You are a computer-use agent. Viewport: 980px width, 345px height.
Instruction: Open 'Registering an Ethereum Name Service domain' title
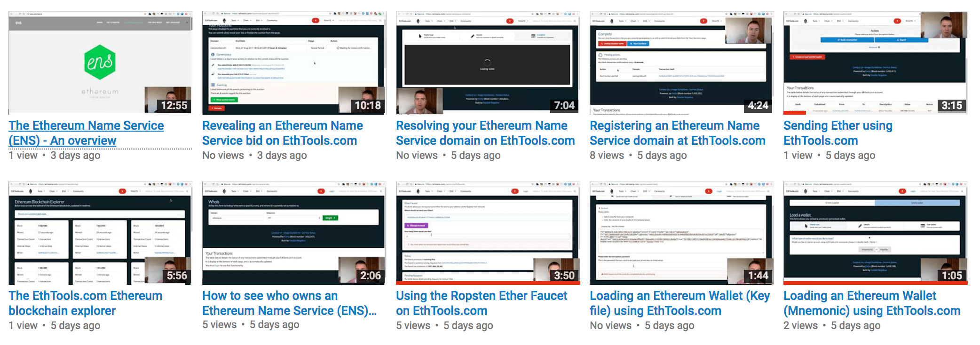678,133
